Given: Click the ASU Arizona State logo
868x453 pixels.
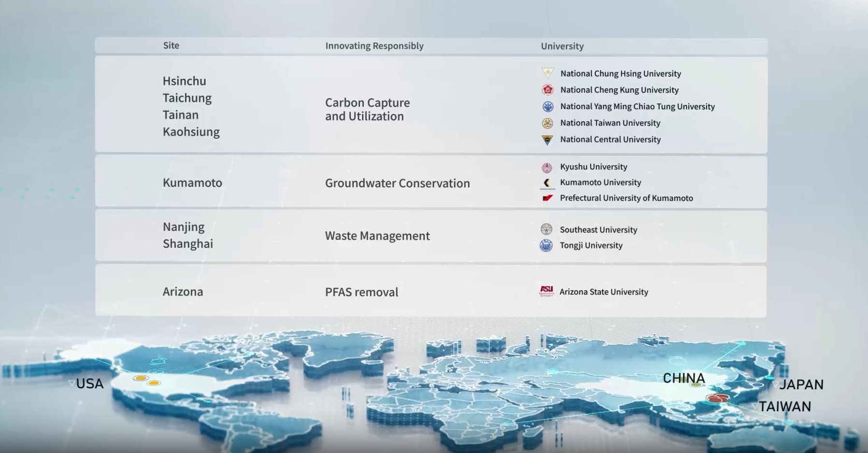Looking at the screenshot, I should pos(546,291).
